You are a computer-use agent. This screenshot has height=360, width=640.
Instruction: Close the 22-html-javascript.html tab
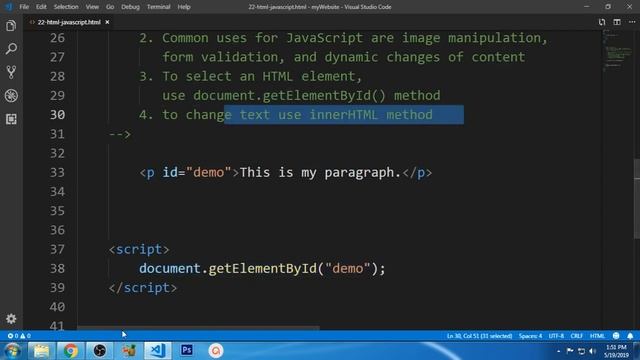point(107,22)
